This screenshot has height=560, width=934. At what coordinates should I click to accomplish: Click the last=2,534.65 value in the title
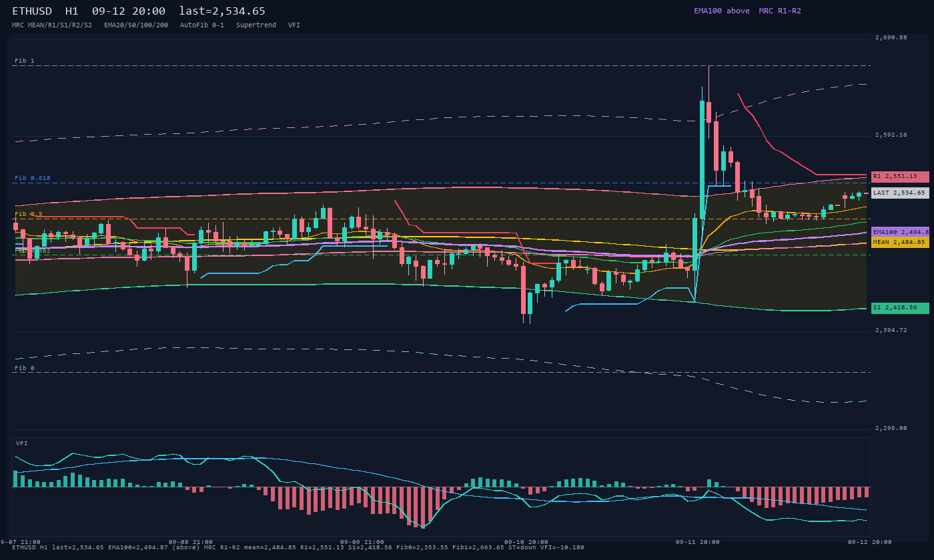pos(222,11)
